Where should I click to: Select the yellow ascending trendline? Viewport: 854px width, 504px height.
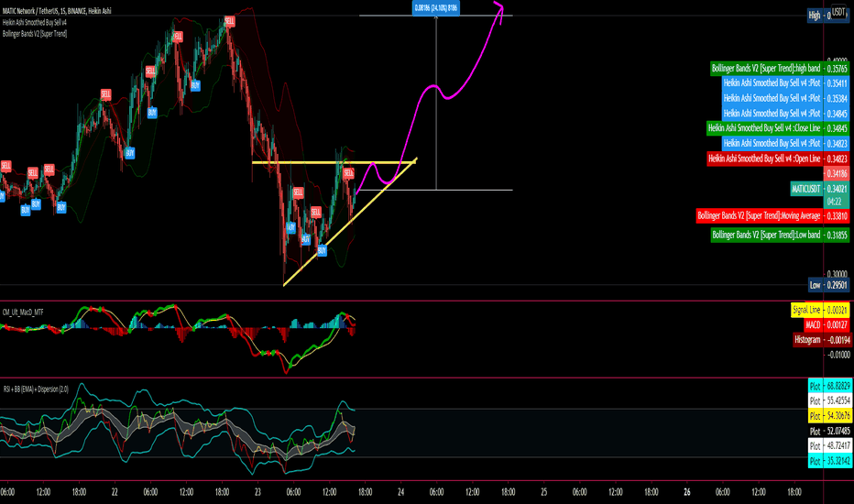350,222
